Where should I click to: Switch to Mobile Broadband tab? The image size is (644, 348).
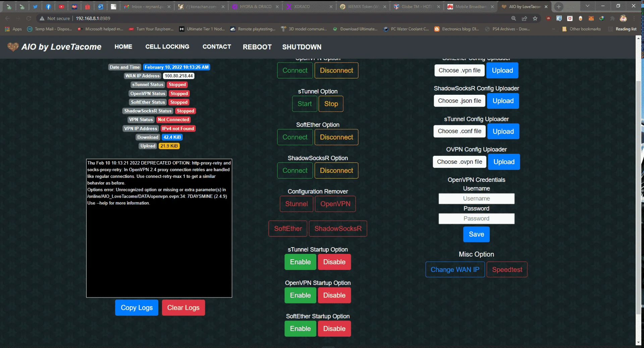coord(471,6)
